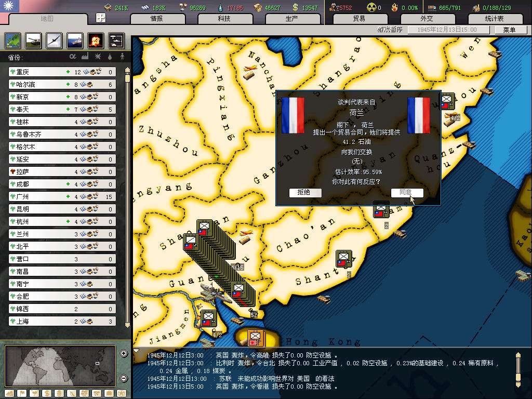Switch to terrain map mode (mountain icon)

(x=9, y=394)
